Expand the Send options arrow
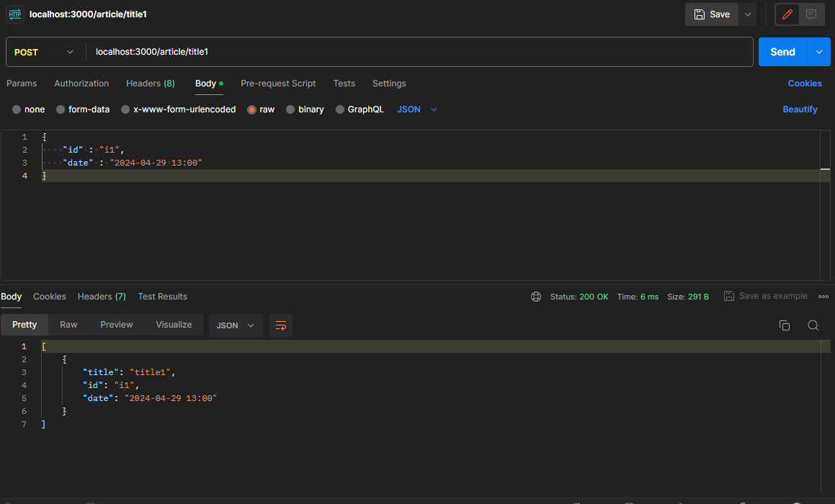Image resolution: width=835 pixels, height=504 pixels. (819, 52)
